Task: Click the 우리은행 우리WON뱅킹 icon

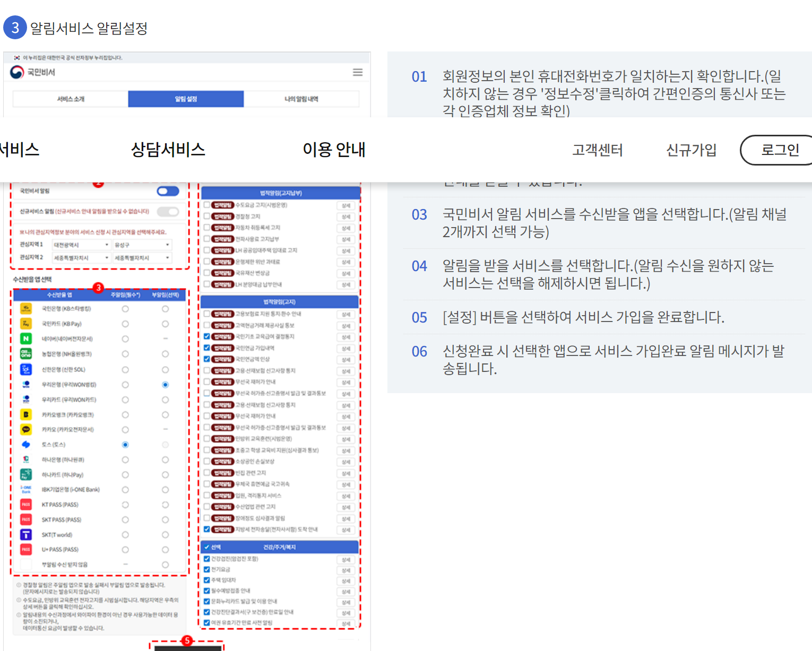Action: tap(25, 385)
